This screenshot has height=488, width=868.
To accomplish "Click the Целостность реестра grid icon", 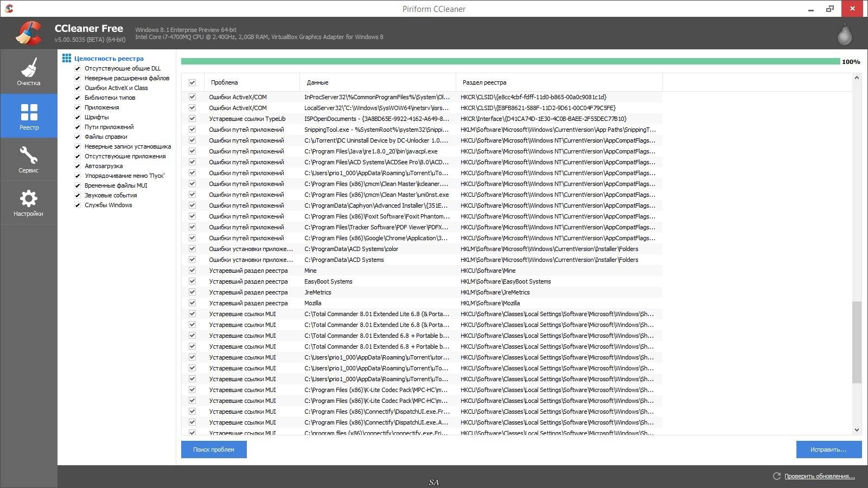I will point(67,58).
